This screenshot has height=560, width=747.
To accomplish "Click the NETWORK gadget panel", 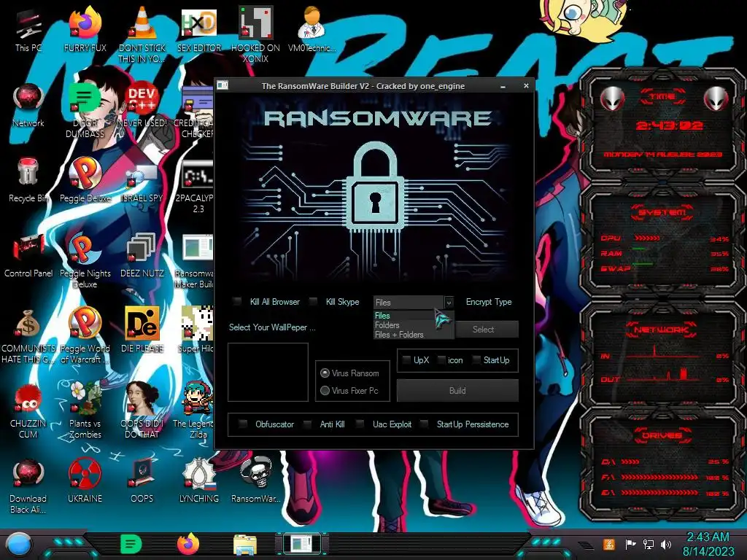I will click(662, 355).
